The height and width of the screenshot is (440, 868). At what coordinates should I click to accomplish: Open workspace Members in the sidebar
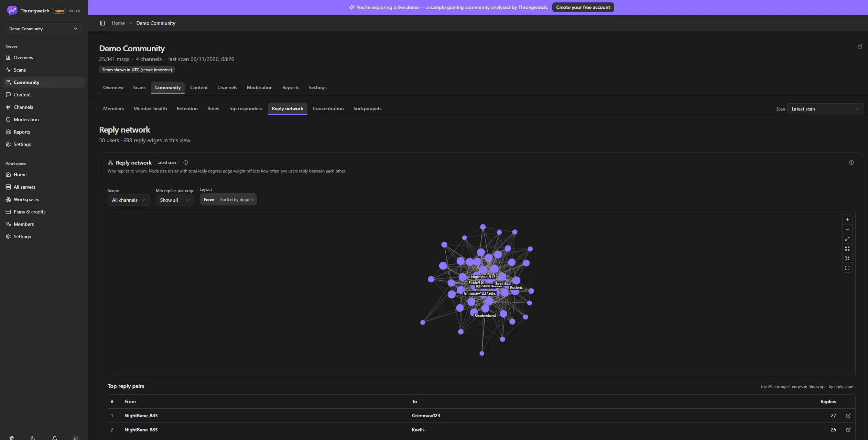[x=44, y=224]
